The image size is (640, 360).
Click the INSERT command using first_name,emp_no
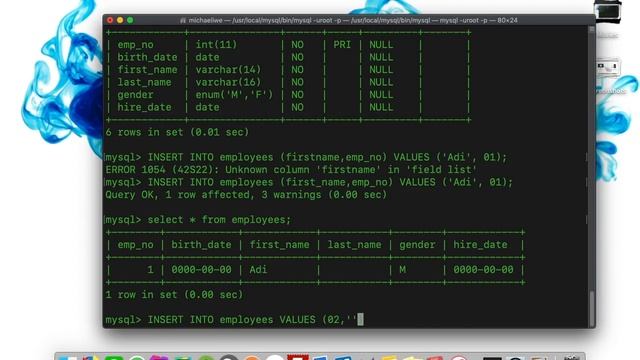(330, 182)
